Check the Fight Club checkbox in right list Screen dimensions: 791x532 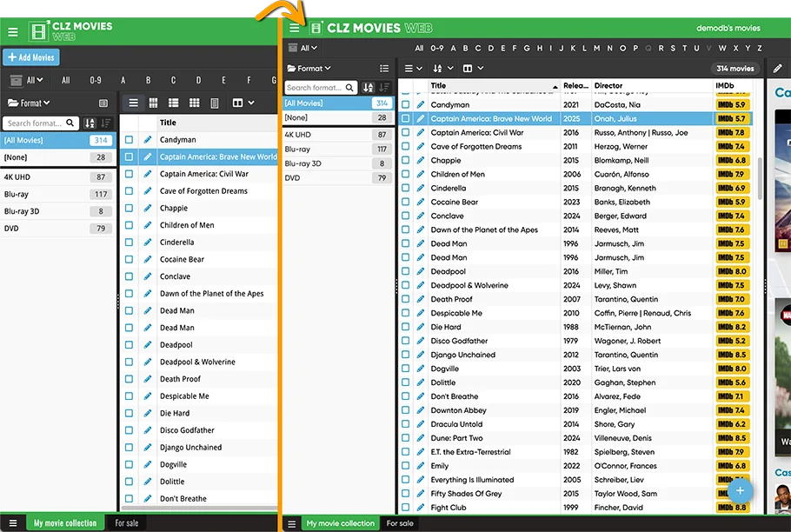pyautogui.click(x=406, y=508)
